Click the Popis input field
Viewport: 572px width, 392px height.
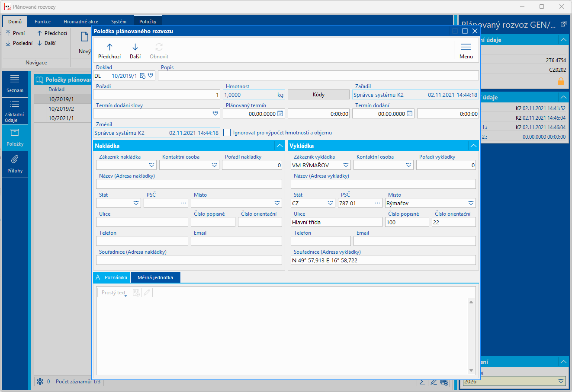[x=318, y=76]
